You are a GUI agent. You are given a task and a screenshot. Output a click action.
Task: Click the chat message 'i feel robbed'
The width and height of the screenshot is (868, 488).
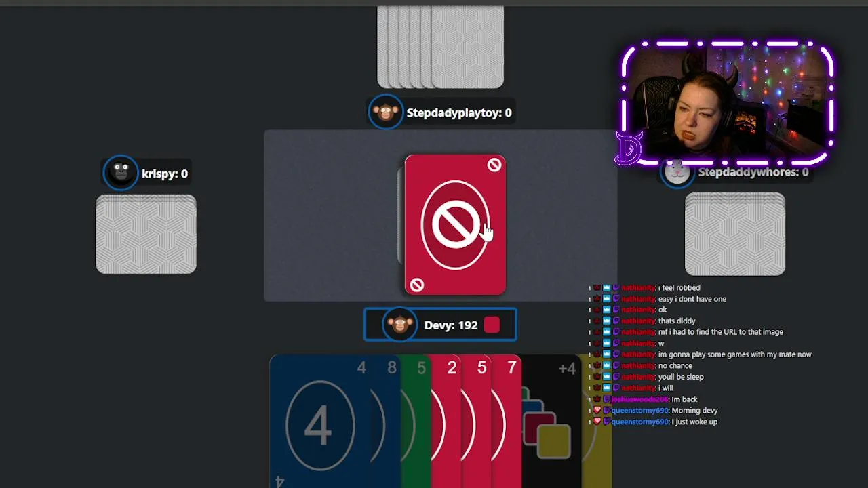coord(679,288)
